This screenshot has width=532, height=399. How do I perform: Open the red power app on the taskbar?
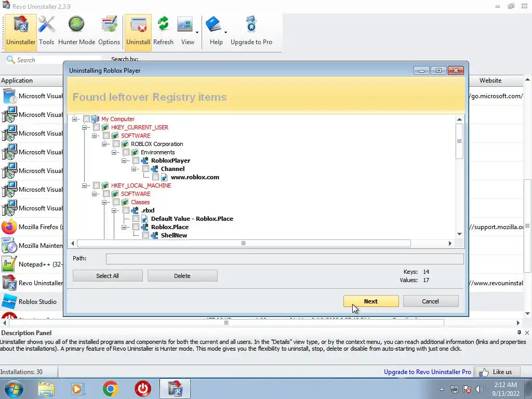(143, 389)
